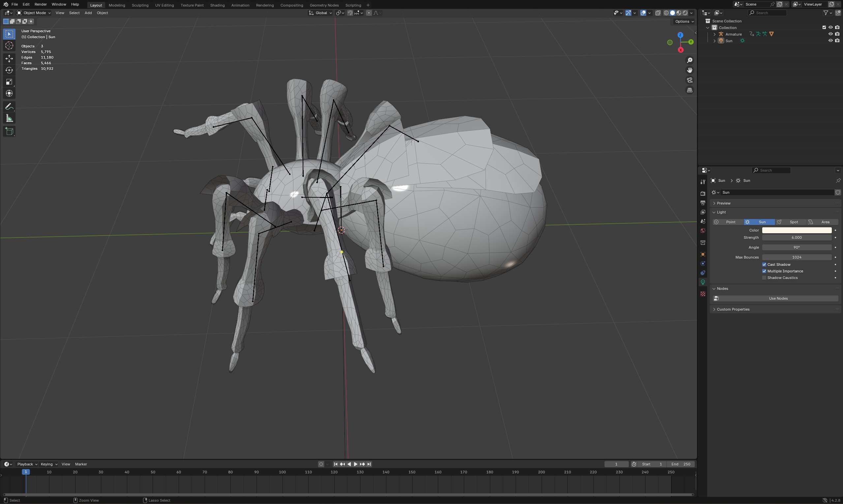Open Render Properties in the properties editor
Screen dimensions: 843x504
click(702, 193)
